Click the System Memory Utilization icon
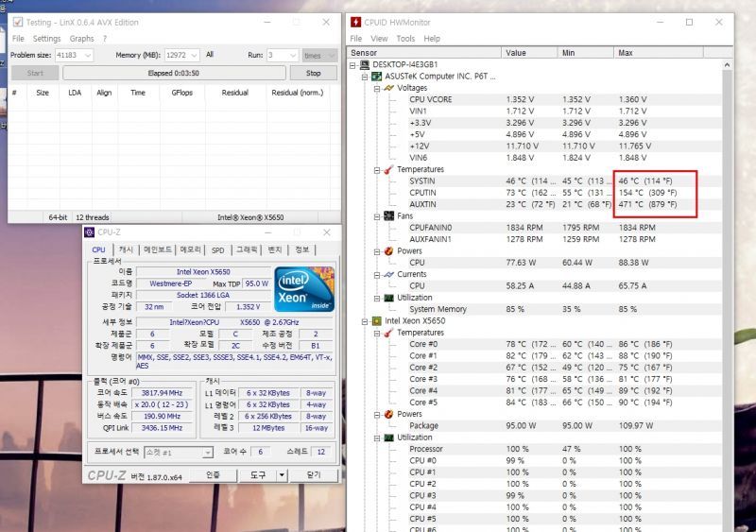This screenshot has width=756, height=532. pyautogui.click(x=388, y=298)
